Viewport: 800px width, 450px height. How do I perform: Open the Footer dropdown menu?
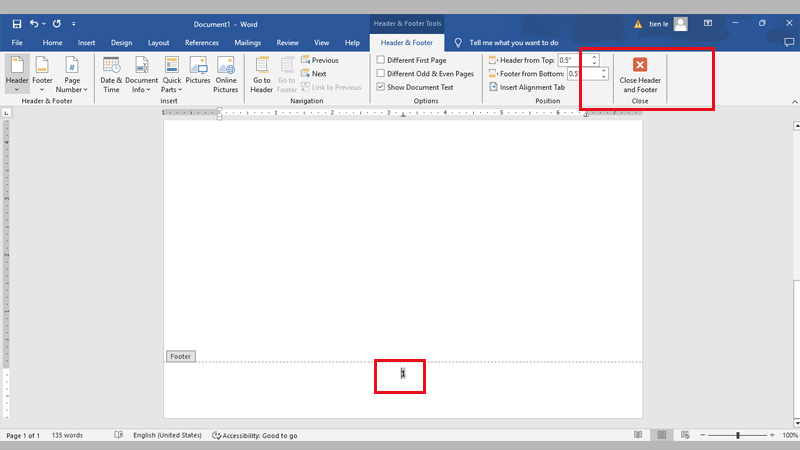(42, 75)
